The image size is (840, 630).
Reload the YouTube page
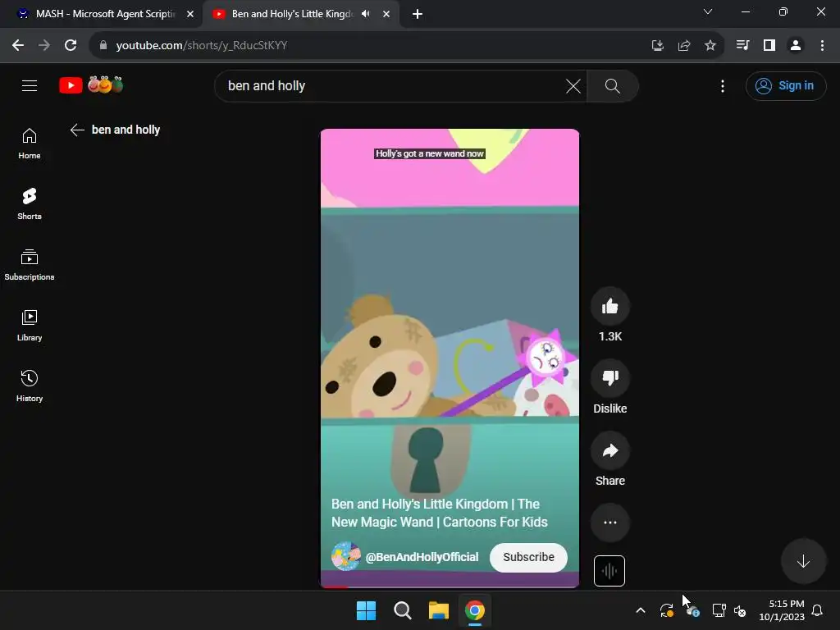coord(71,46)
